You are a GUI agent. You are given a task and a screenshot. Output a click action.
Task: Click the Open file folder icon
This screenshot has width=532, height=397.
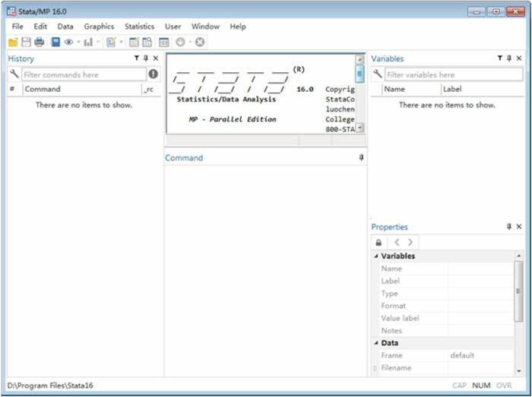13,42
